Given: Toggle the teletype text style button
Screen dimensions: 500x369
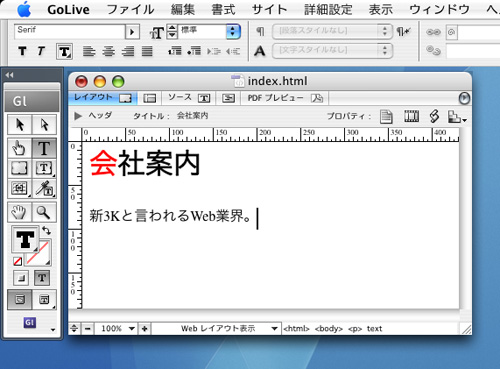Looking at the screenshot, I should [64, 52].
